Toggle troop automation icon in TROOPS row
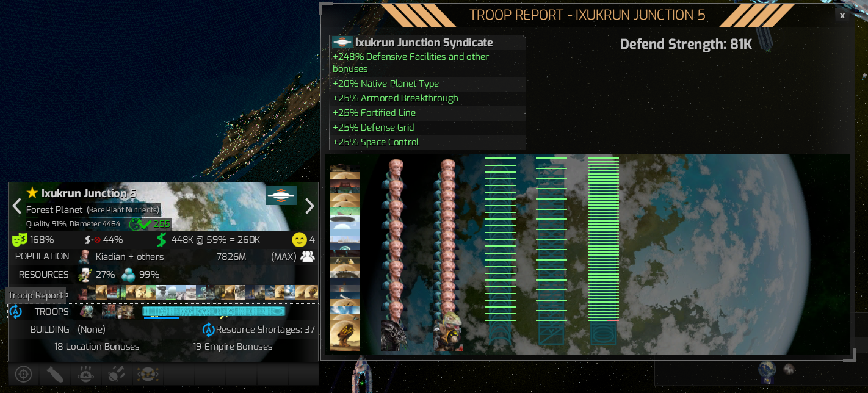The image size is (868, 393). click(16, 312)
